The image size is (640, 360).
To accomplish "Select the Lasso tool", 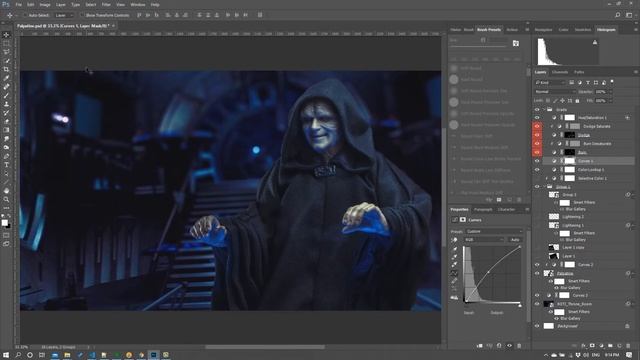I will [x=6, y=52].
